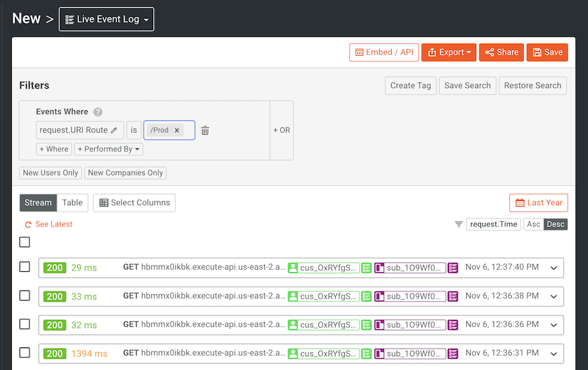Image resolution: width=588 pixels, height=370 pixels.
Task: Set sort order to Desc
Action: [x=555, y=224]
